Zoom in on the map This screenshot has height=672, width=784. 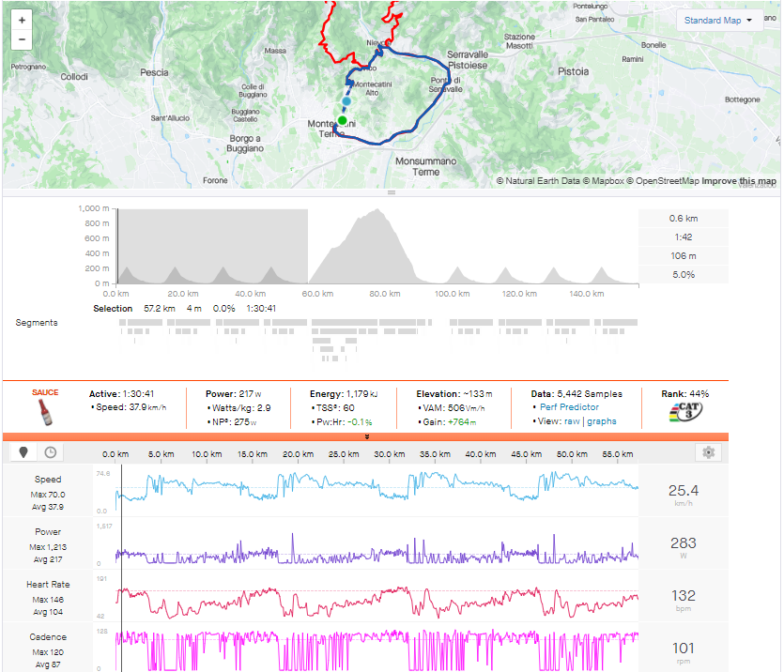point(22,20)
